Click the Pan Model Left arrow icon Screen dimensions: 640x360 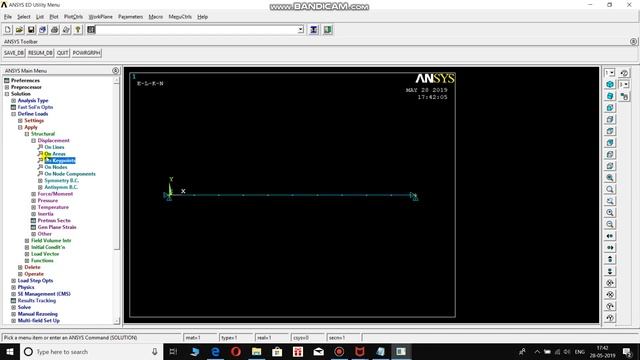coord(610,236)
